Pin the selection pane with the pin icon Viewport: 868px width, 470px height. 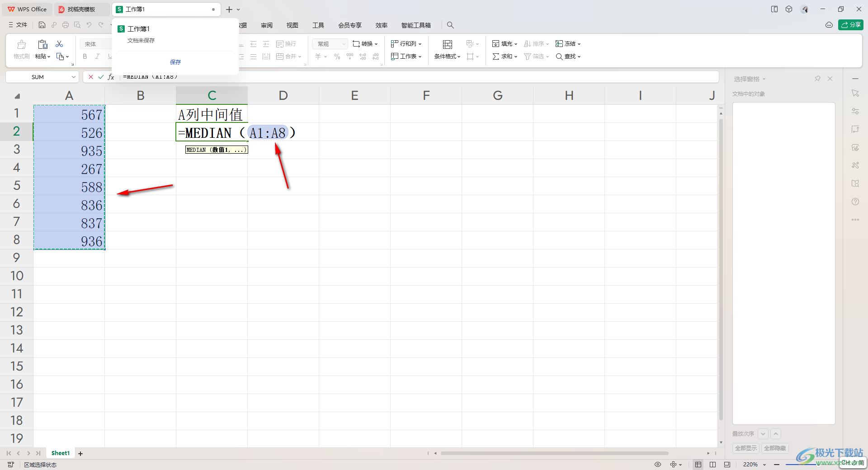pyautogui.click(x=817, y=79)
